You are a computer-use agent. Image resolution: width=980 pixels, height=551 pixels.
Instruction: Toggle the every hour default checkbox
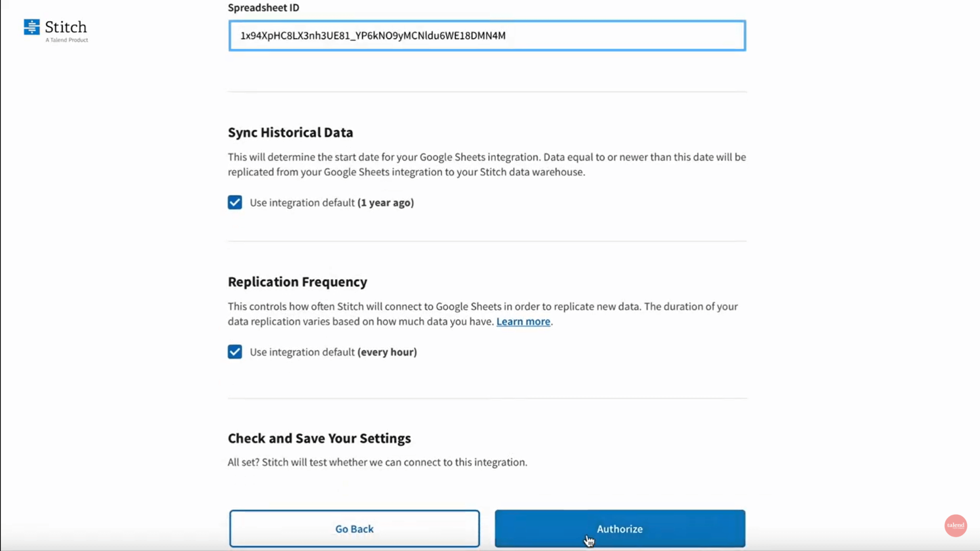tap(235, 352)
